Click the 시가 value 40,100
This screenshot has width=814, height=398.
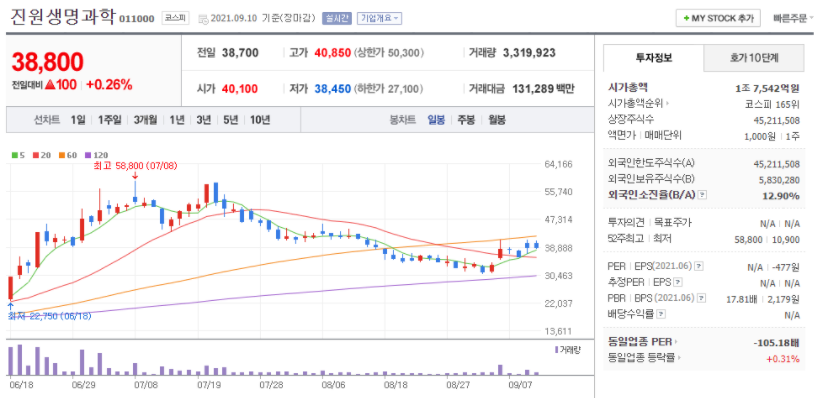coord(240,89)
